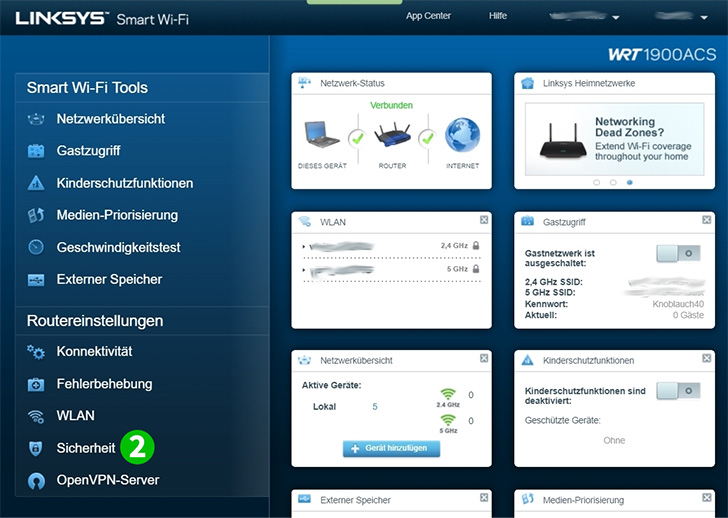This screenshot has width=728, height=518.
Task: Click the Networking Dead Zones banner
Action: (614, 139)
